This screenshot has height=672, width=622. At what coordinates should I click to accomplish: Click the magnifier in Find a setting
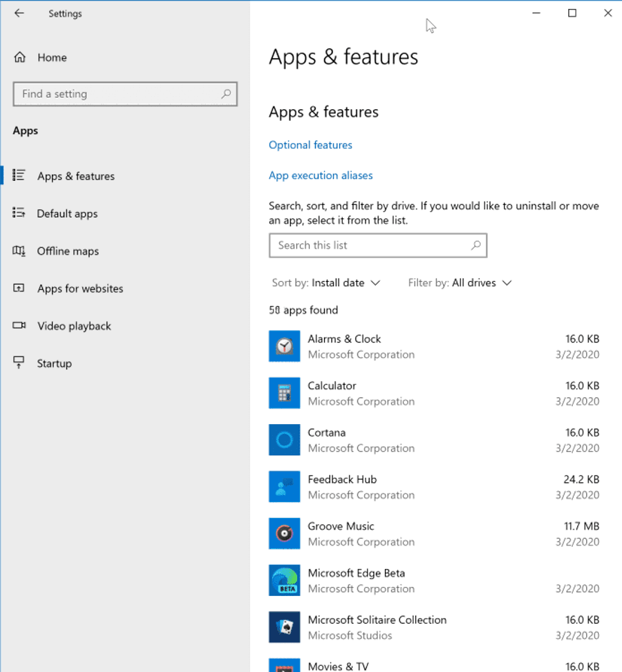(x=226, y=94)
